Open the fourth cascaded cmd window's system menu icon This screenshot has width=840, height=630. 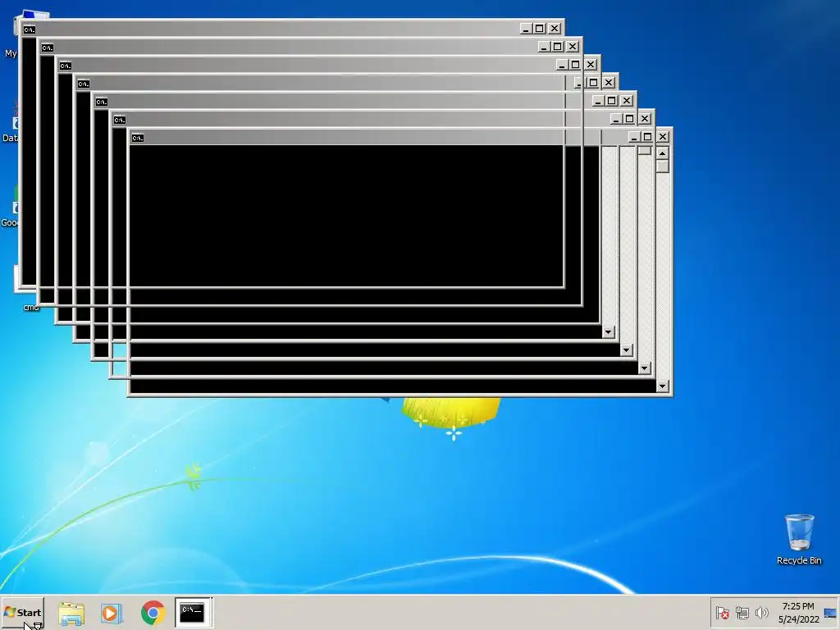pyautogui.click(x=83, y=84)
